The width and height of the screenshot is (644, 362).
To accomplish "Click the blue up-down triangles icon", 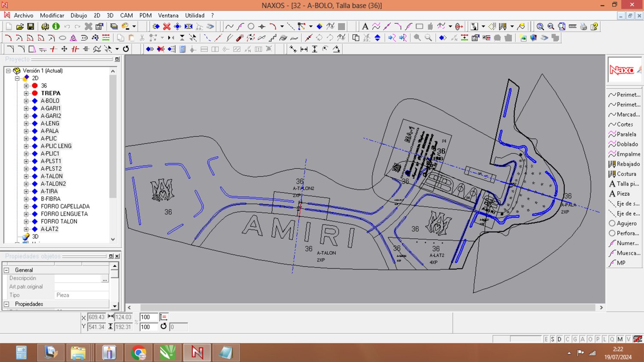I will coord(377,38).
